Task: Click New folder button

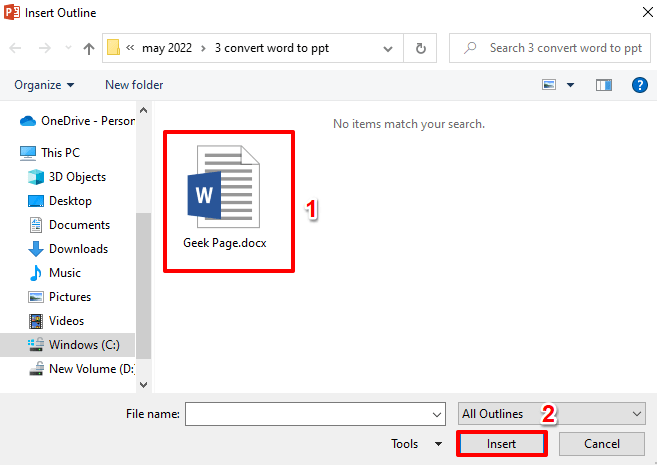Action: [134, 85]
